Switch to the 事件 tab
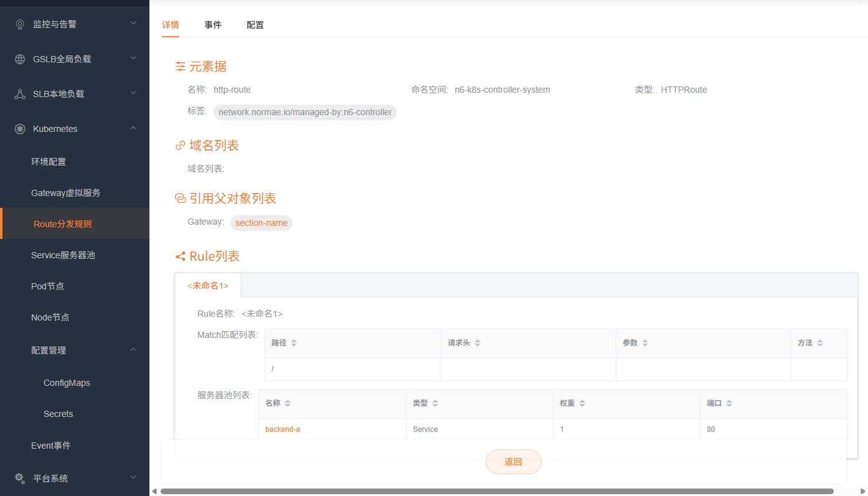Viewport: 868px width, 496px height. tap(213, 25)
